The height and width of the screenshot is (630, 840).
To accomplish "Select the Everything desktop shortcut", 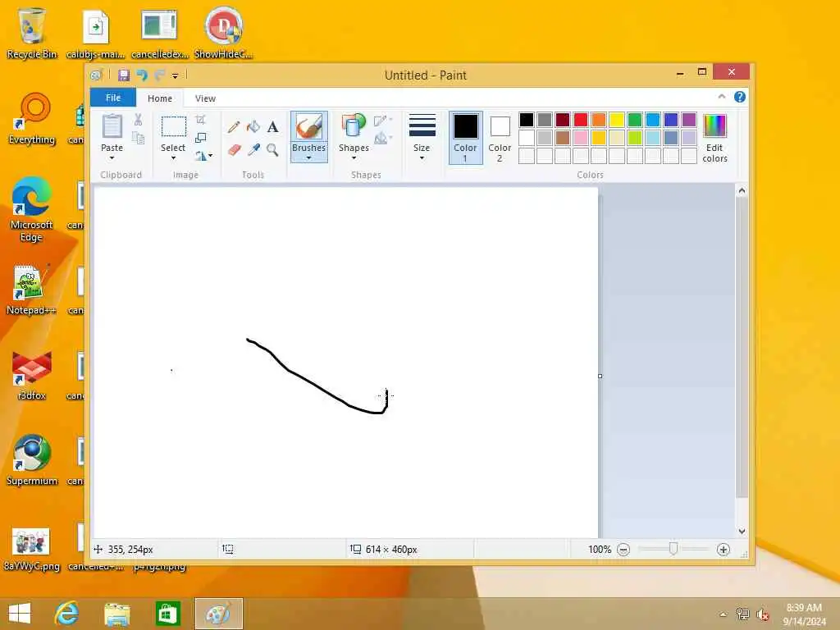I will pyautogui.click(x=32, y=119).
